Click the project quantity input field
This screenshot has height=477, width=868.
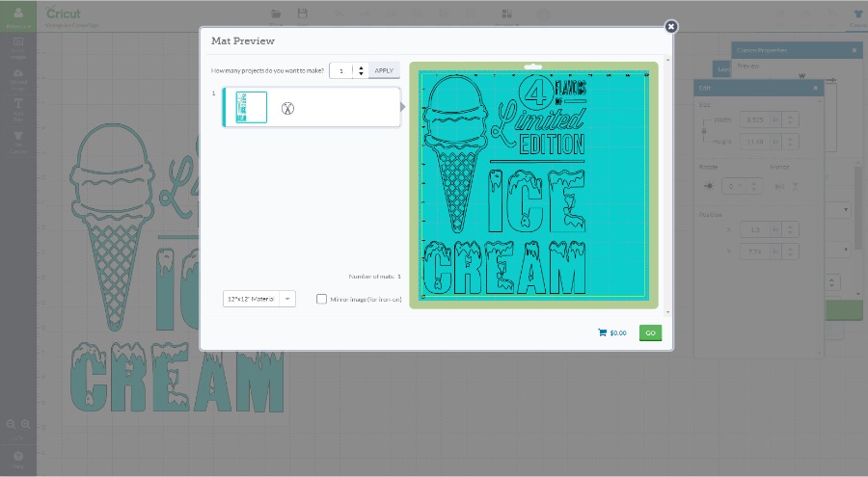point(341,70)
